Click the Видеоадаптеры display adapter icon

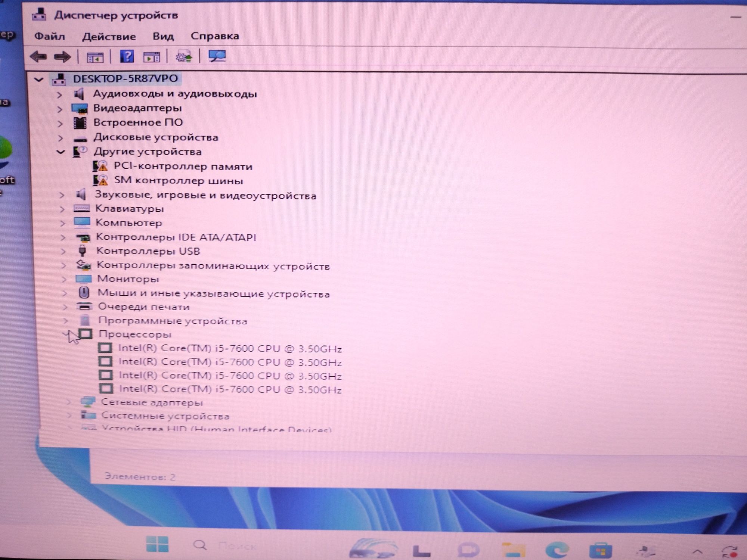point(80,109)
